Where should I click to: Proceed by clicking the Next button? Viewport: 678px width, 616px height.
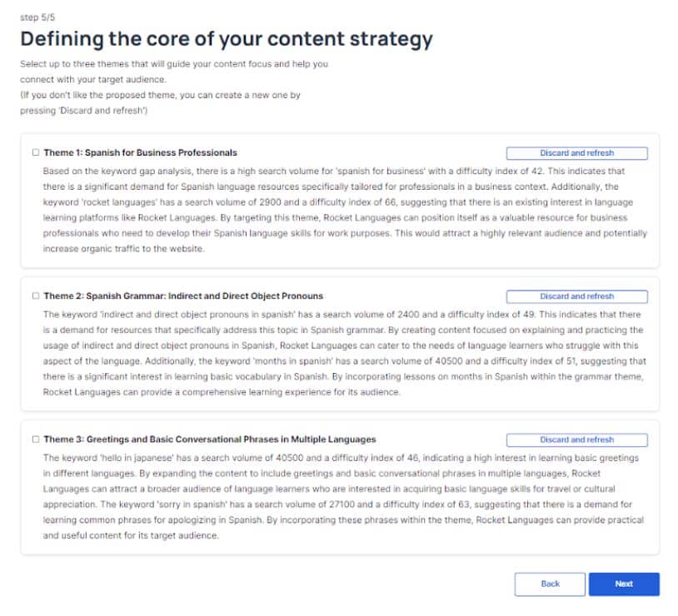coord(624,584)
